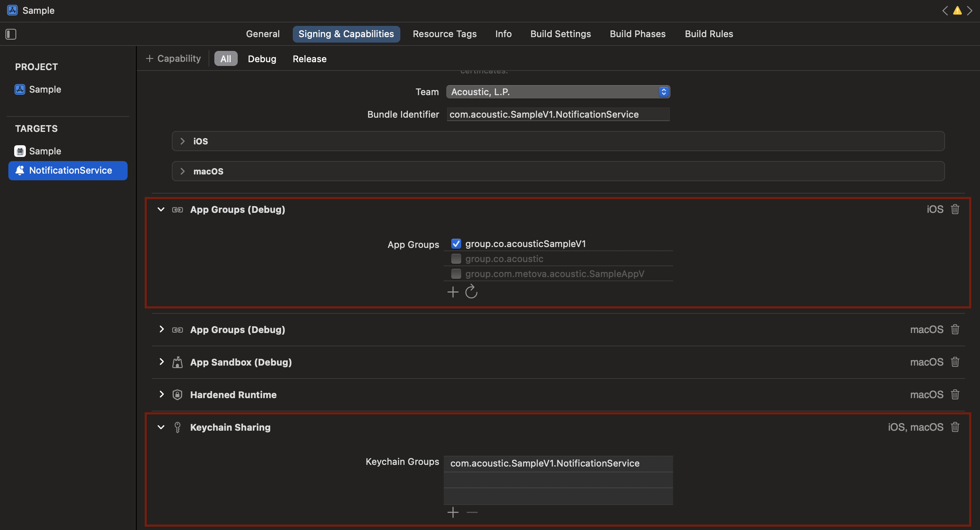Remove keychain group with minus icon
980x530 pixels.
click(x=472, y=512)
